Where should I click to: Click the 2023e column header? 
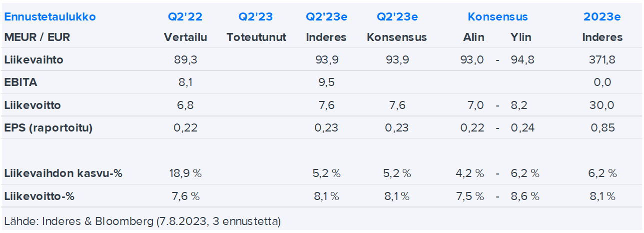[602, 17]
